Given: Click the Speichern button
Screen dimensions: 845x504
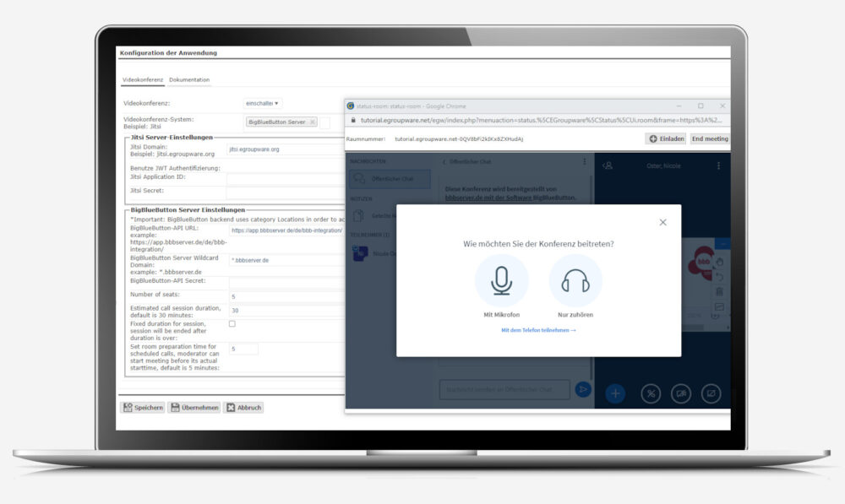Looking at the screenshot, I should (x=143, y=408).
